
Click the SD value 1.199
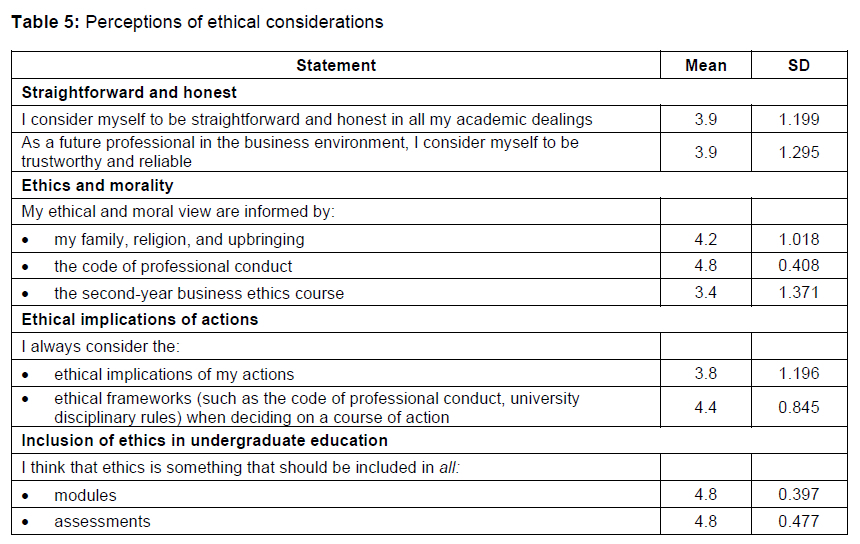799,119
